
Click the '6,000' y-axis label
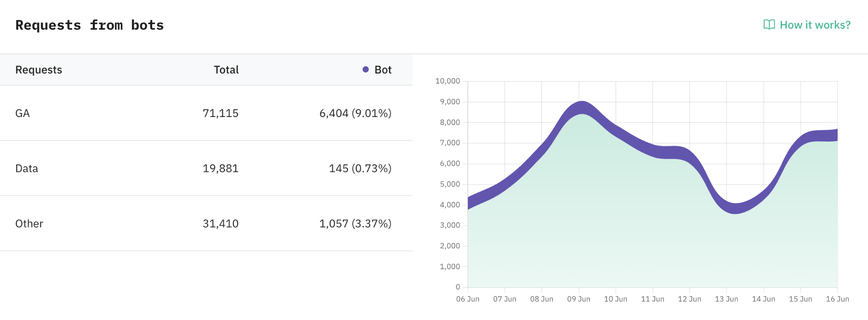(x=450, y=163)
